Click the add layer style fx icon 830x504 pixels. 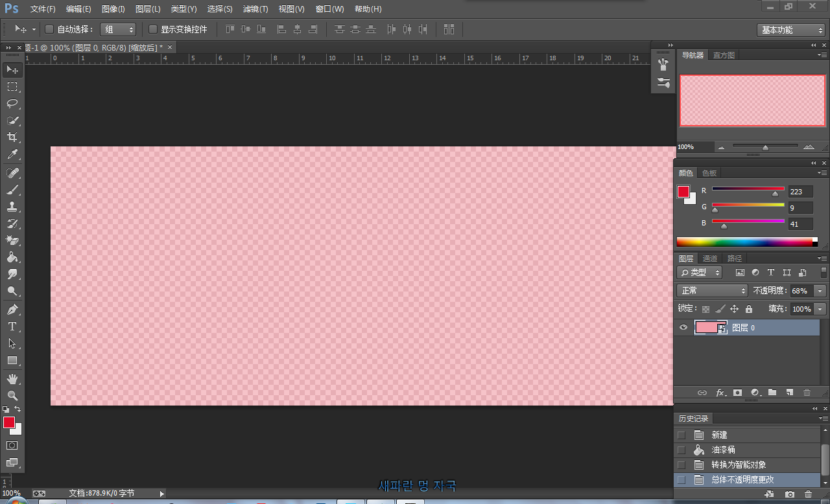point(720,393)
